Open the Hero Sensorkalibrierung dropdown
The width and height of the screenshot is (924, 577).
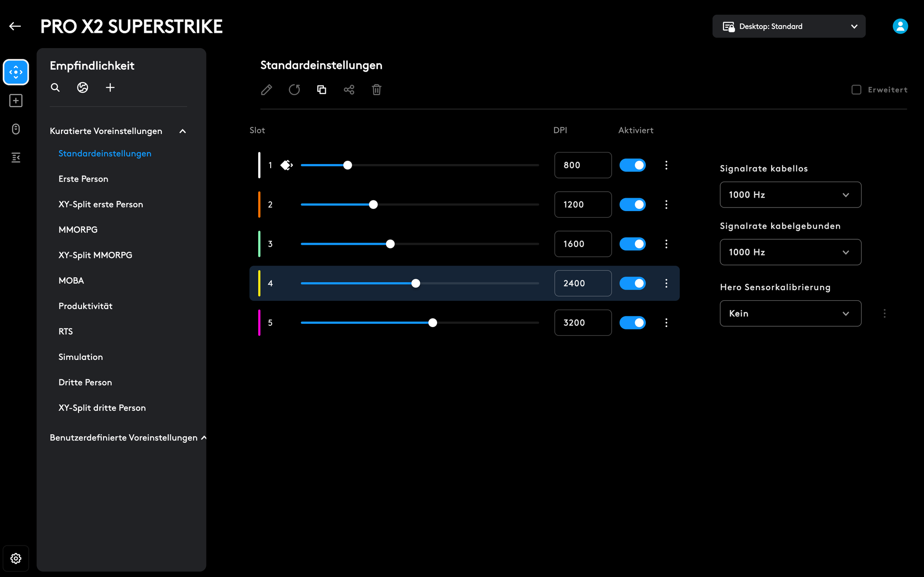tap(790, 313)
